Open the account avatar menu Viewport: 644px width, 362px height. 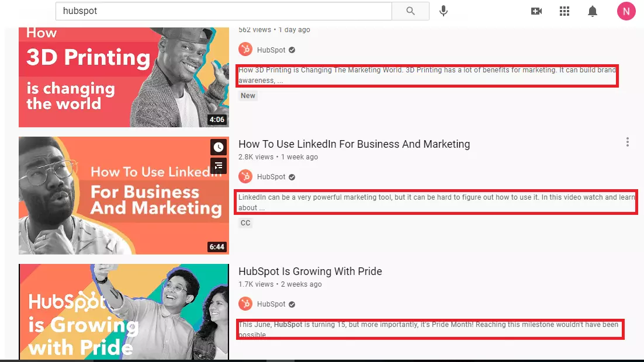pyautogui.click(x=626, y=11)
